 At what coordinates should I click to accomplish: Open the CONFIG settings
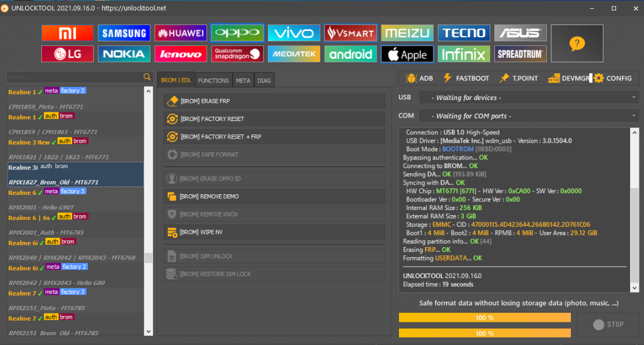click(613, 78)
